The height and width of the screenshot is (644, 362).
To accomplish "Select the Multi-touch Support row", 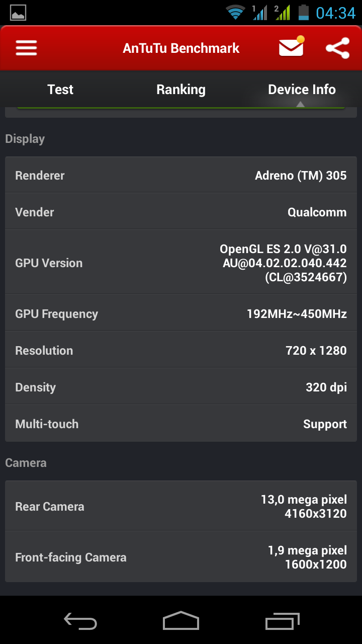I will click(181, 424).
